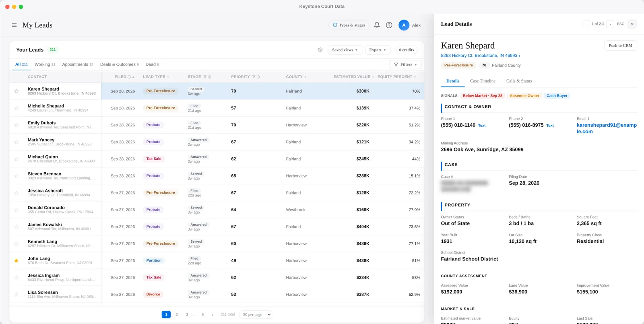Open Jessica Ashcroft lead row
644x324 pixels.
pos(217,193)
